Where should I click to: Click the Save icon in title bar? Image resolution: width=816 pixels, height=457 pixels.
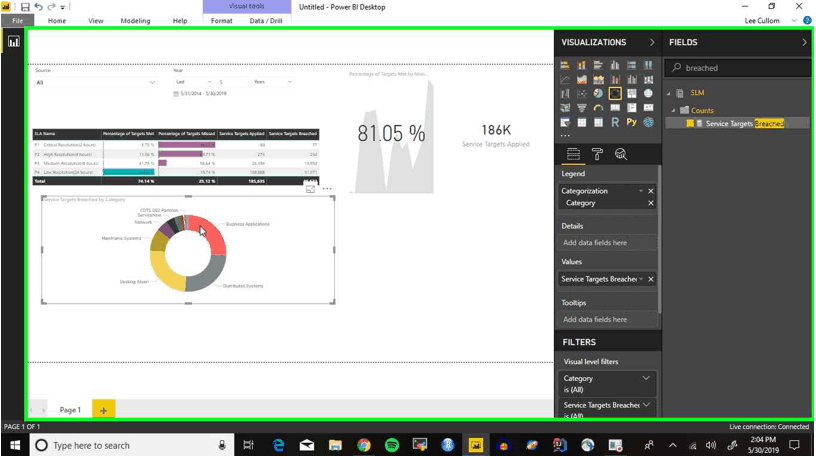24,7
